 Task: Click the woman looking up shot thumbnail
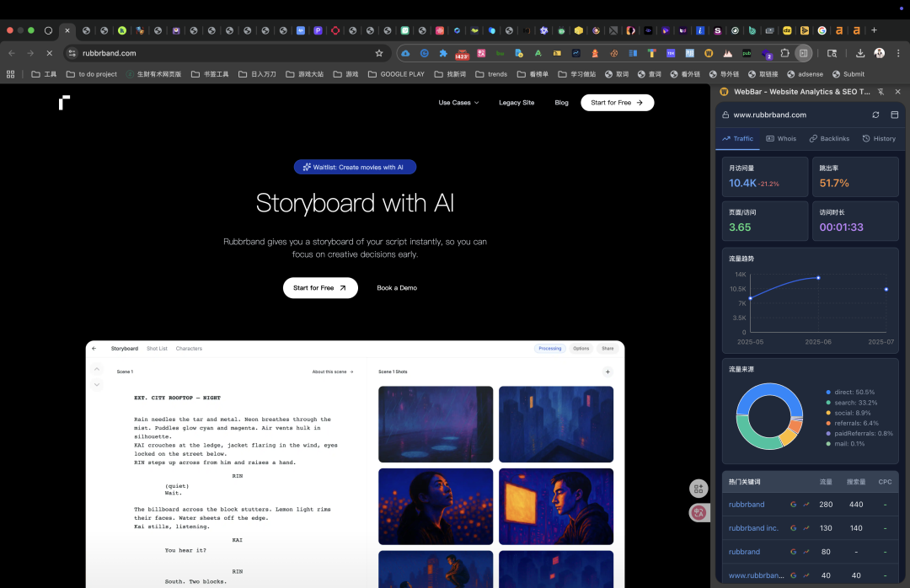tap(436, 507)
